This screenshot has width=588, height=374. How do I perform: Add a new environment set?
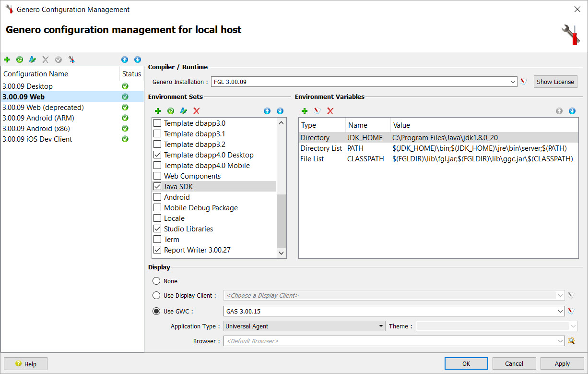pos(158,111)
